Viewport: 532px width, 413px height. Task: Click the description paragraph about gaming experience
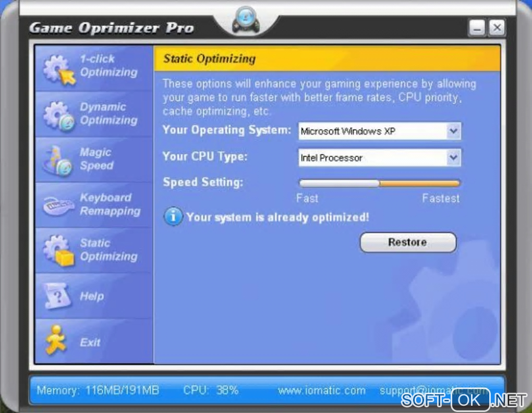(319, 98)
